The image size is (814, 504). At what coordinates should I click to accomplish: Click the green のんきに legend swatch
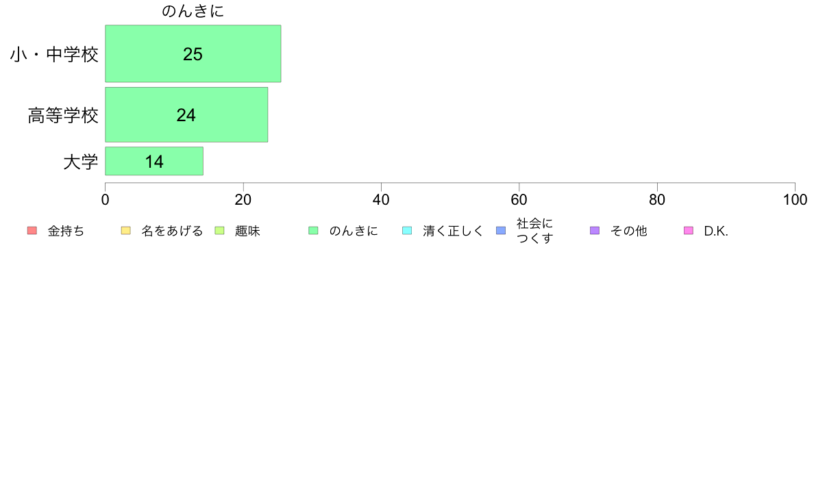pyautogui.click(x=313, y=231)
